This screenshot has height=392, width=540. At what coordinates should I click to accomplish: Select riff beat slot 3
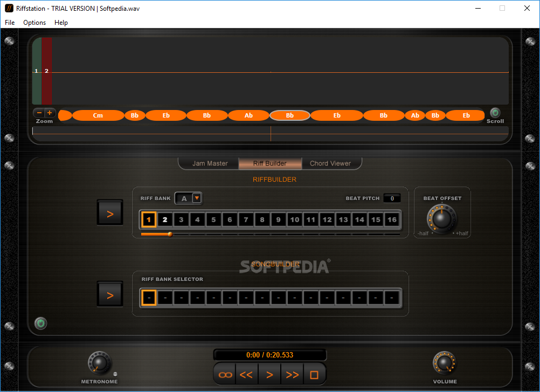pos(181,219)
